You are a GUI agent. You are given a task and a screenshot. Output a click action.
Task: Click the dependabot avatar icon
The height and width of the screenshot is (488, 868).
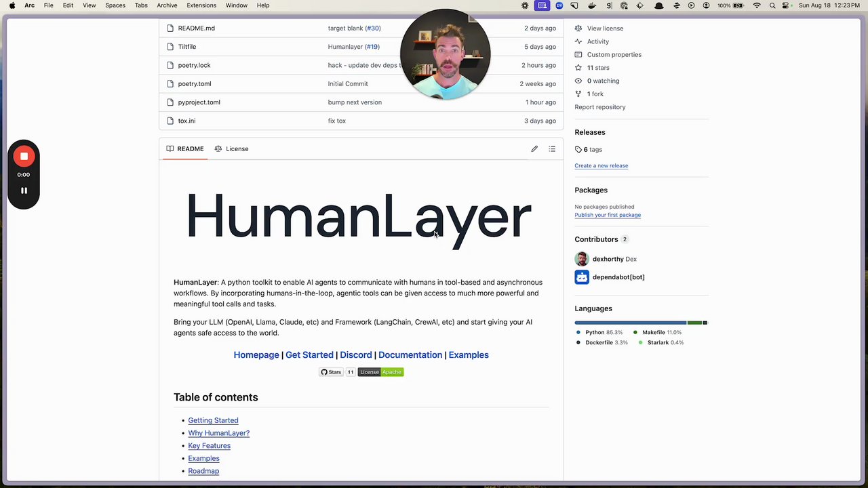[x=582, y=277]
